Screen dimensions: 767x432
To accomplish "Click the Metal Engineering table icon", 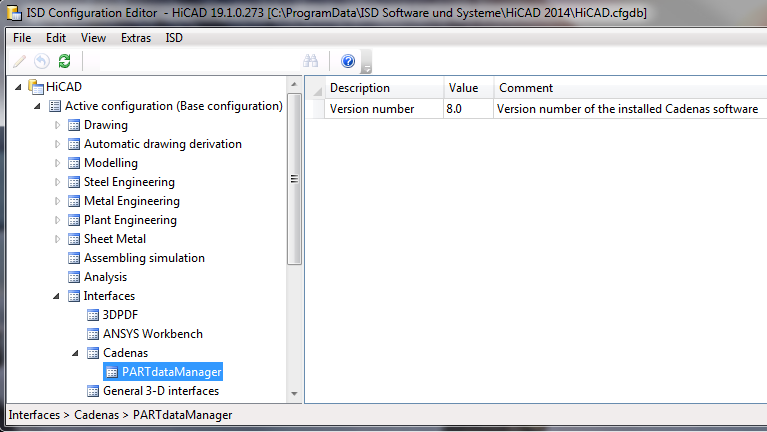I will pos(74,201).
